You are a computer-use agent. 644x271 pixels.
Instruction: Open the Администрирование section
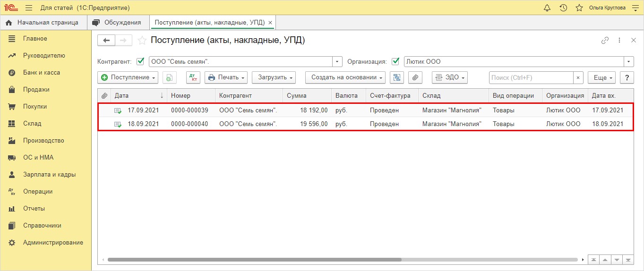[46, 243]
